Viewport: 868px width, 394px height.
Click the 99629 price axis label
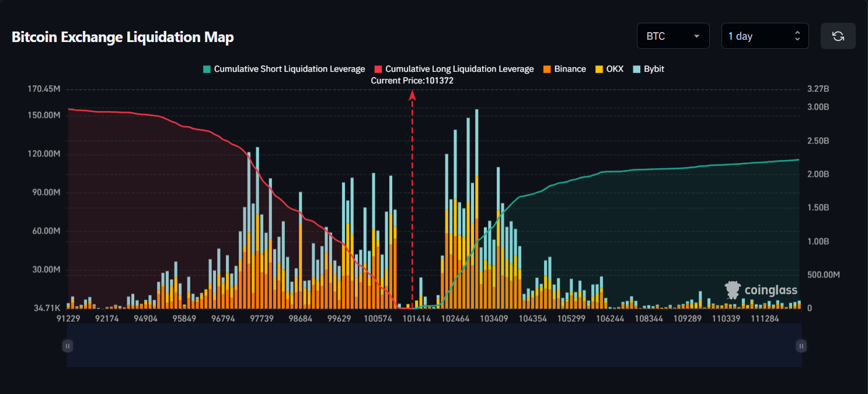(x=339, y=319)
